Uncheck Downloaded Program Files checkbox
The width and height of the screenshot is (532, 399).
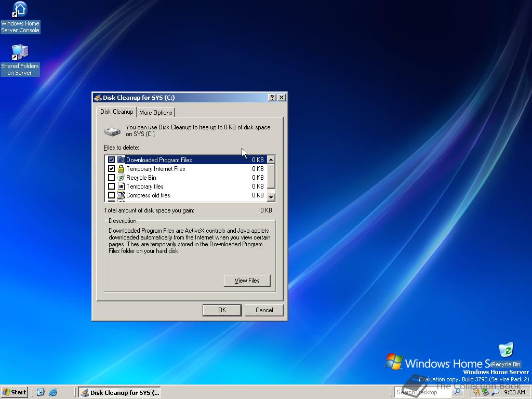point(111,159)
